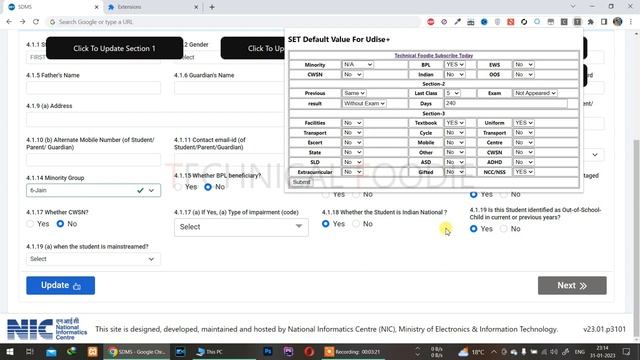Viewport: 640px width, 360px height.
Task: Open the Chrome profile avatar
Action: pyautogui.click(x=618, y=22)
